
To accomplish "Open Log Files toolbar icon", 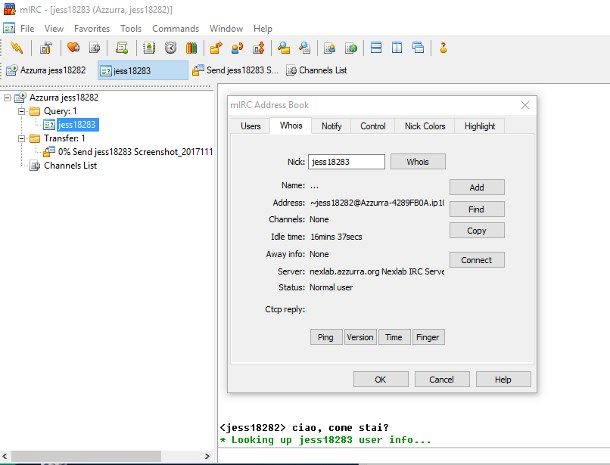I will click(305, 48).
